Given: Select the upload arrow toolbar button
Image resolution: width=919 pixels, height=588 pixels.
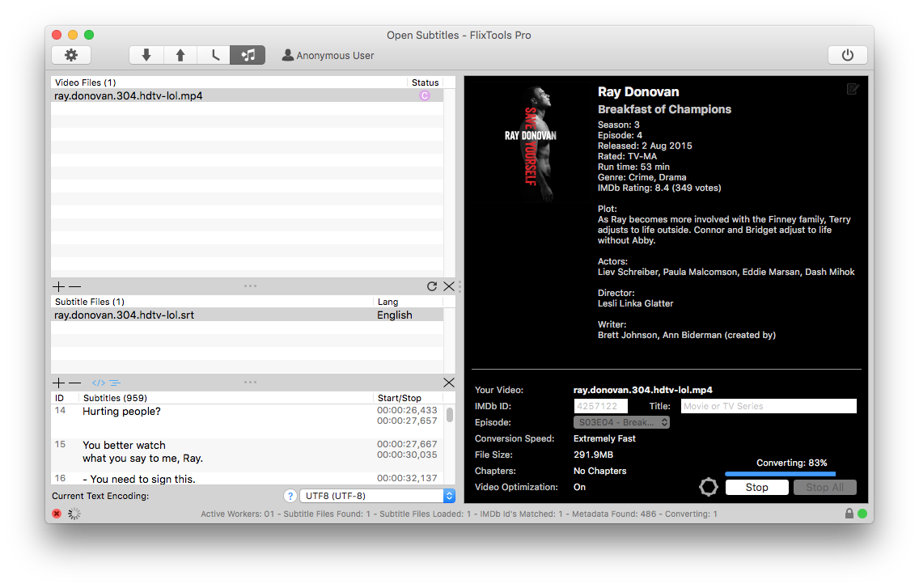Looking at the screenshot, I should [180, 55].
